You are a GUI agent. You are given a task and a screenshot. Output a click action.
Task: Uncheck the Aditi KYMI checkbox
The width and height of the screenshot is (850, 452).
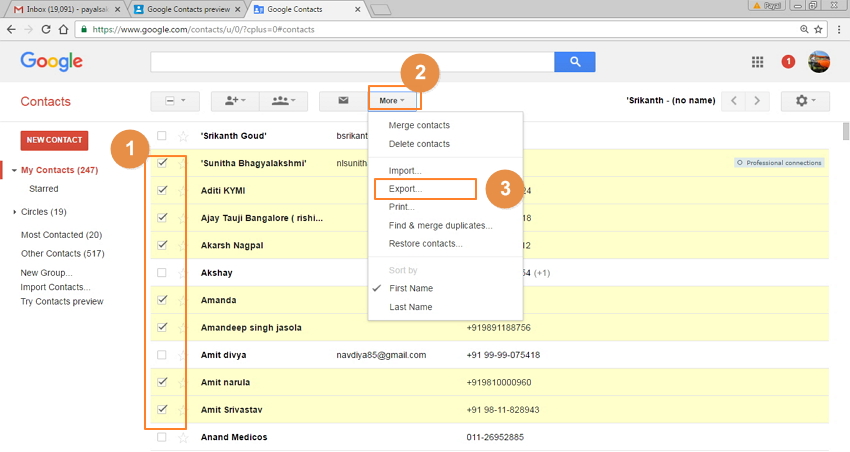(162, 190)
